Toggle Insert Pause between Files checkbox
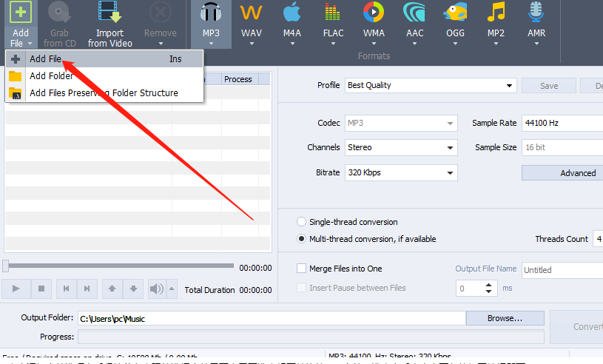Screen dimensions: 603x364 [302, 288]
